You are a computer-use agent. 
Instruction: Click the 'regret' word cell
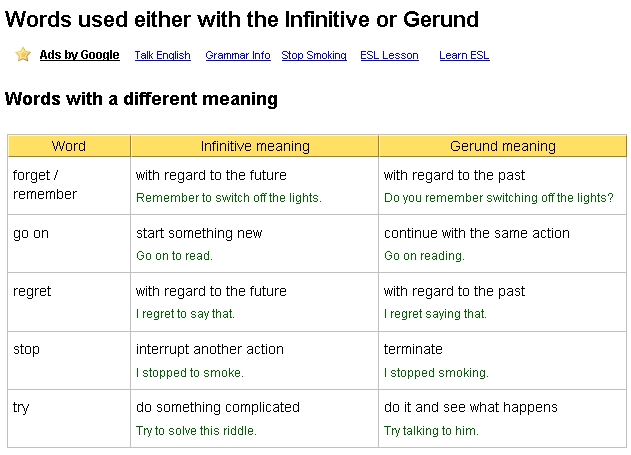coord(69,302)
